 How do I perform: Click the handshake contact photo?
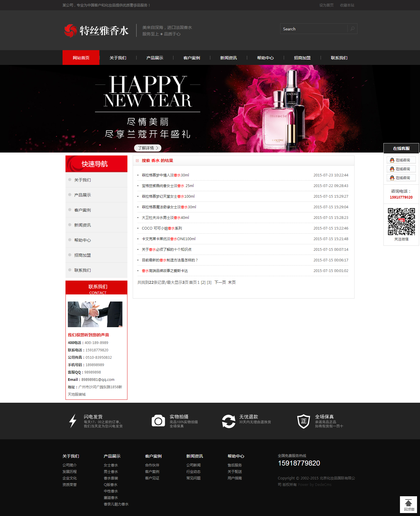(x=95, y=314)
